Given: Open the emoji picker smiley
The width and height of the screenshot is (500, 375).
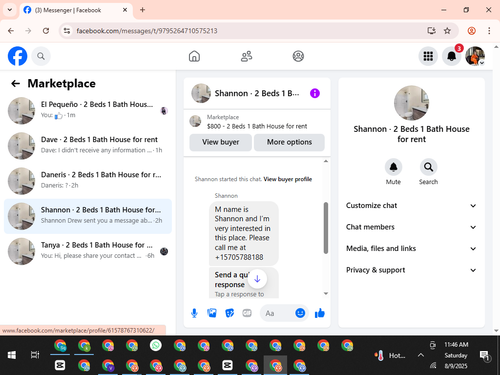Looking at the screenshot, I should click(x=300, y=313).
